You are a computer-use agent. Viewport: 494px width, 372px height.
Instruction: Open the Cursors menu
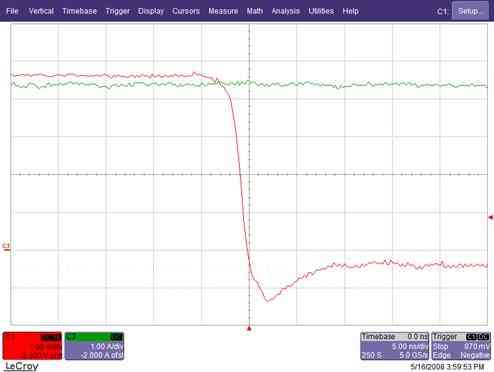[186, 11]
